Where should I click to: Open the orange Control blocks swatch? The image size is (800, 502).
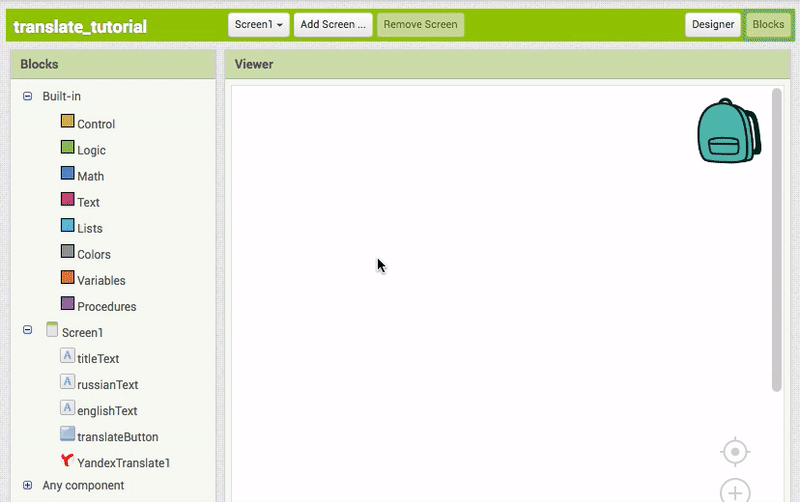67,121
